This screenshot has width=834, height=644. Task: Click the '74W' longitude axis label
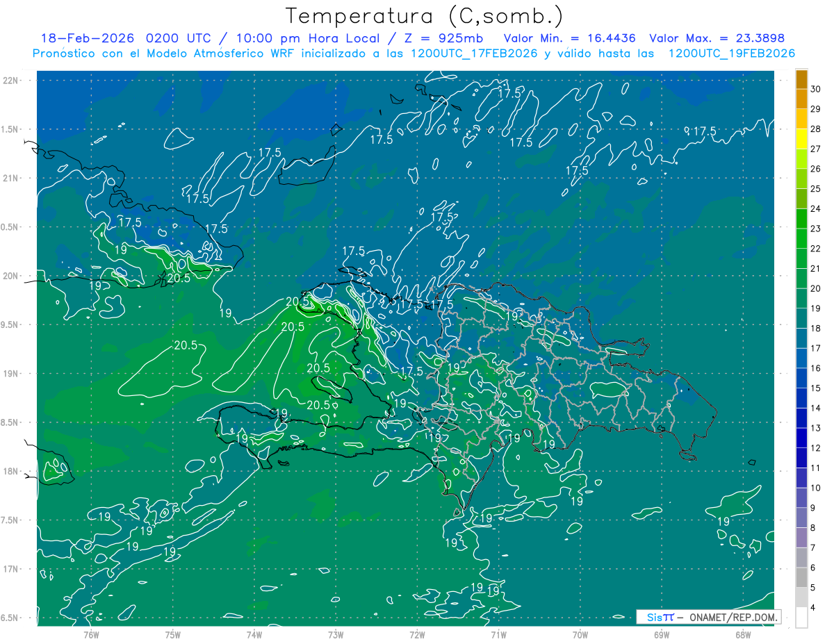tap(254, 635)
